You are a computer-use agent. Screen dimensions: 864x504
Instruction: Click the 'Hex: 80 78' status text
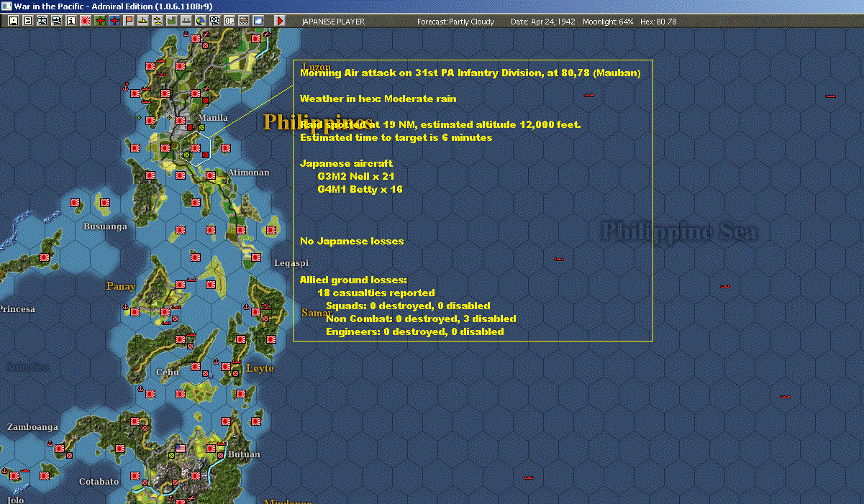[658, 22]
